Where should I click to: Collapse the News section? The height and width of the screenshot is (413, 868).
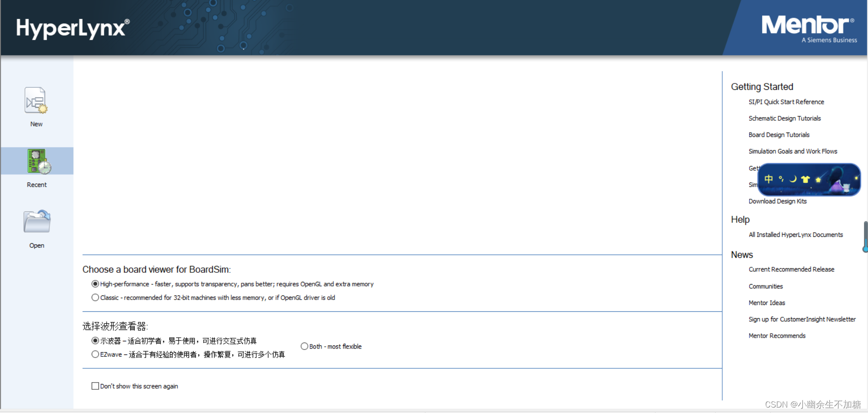[x=741, y=255]
